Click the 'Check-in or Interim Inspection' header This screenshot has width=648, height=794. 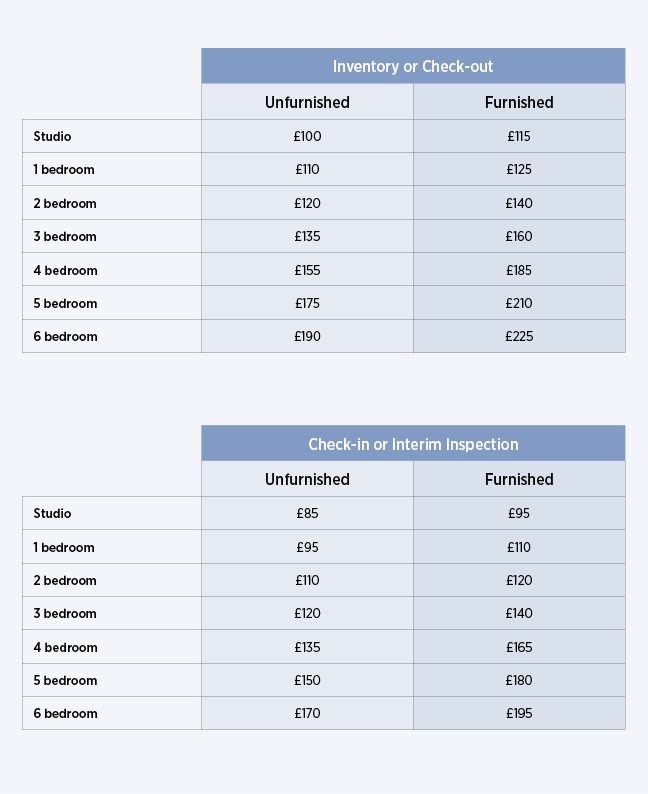413,444
